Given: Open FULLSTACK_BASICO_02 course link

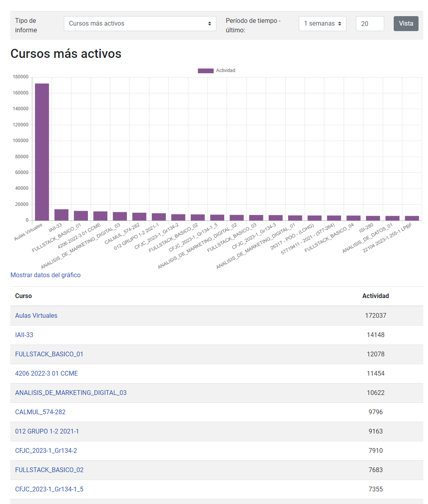Looking at the screenshot, I should [49, 470].
